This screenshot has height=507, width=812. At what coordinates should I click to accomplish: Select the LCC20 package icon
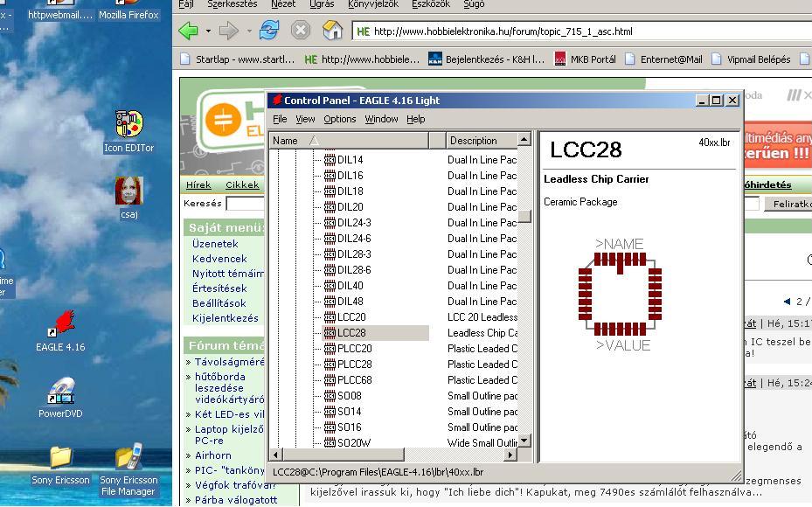point(330,317)
